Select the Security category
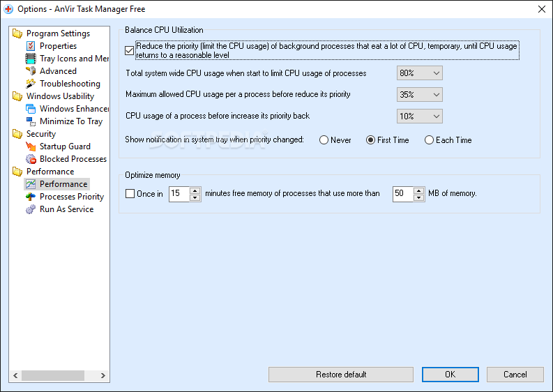The image size is (553, 392). click(41, 134)
